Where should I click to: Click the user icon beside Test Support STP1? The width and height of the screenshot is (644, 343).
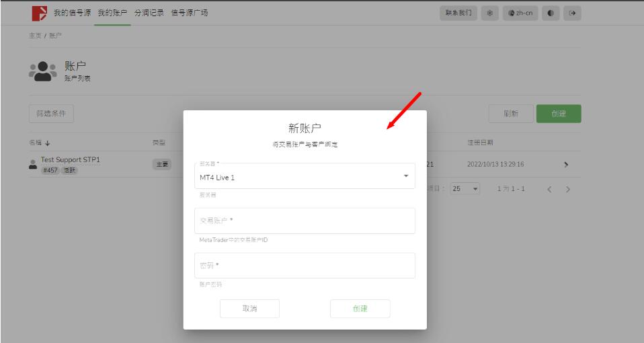(x=33, y=164)
